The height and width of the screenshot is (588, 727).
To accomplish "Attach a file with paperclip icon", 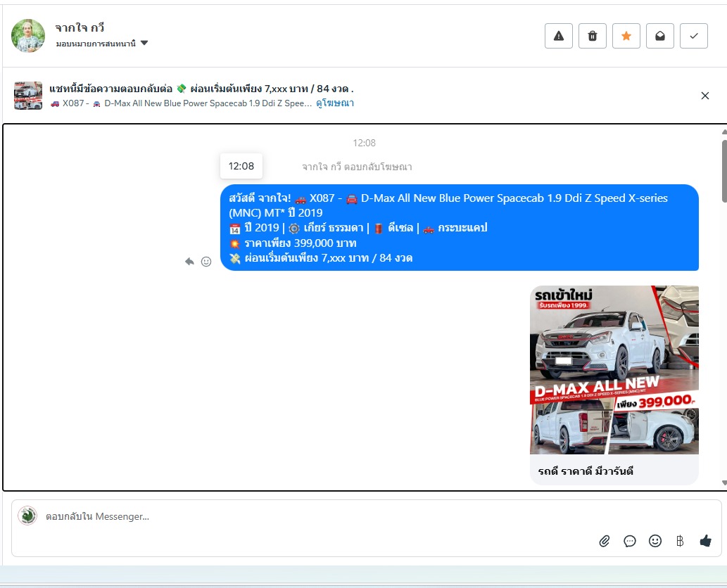I will [604, 541].
